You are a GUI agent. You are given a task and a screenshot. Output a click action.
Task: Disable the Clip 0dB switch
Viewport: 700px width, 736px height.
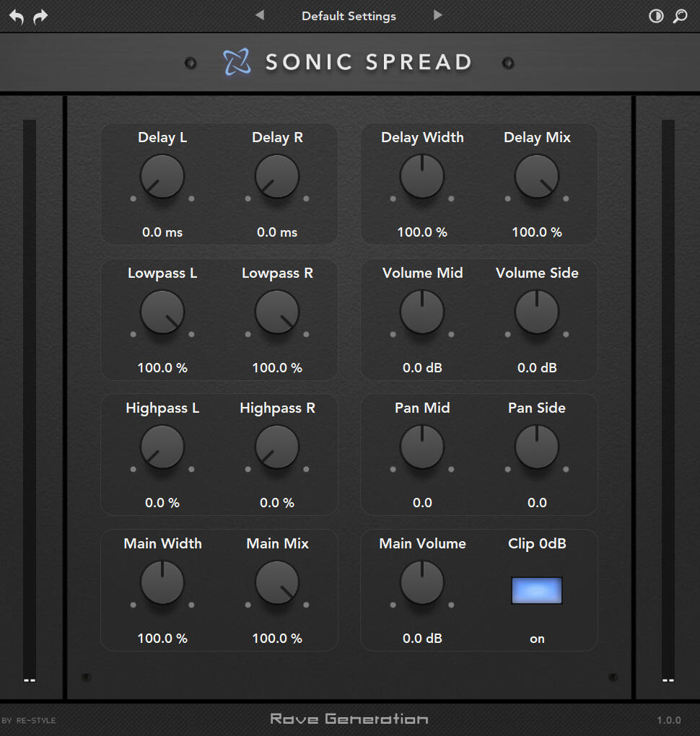[536, 590]
